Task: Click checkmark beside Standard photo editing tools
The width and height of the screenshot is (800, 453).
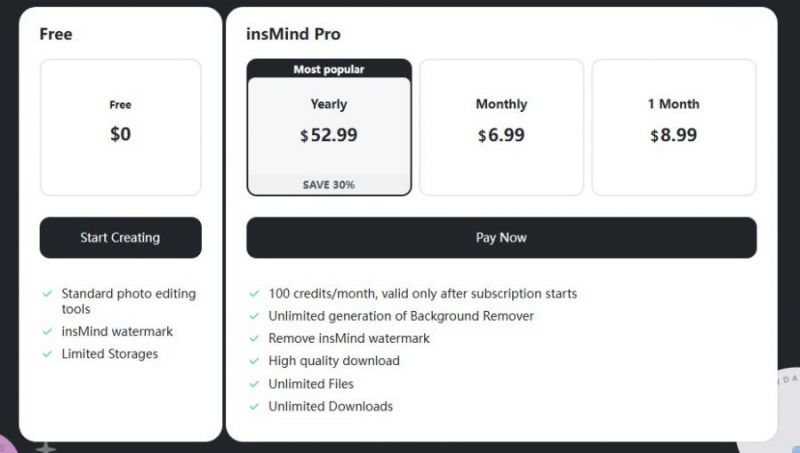Action: tap(47, 294)
